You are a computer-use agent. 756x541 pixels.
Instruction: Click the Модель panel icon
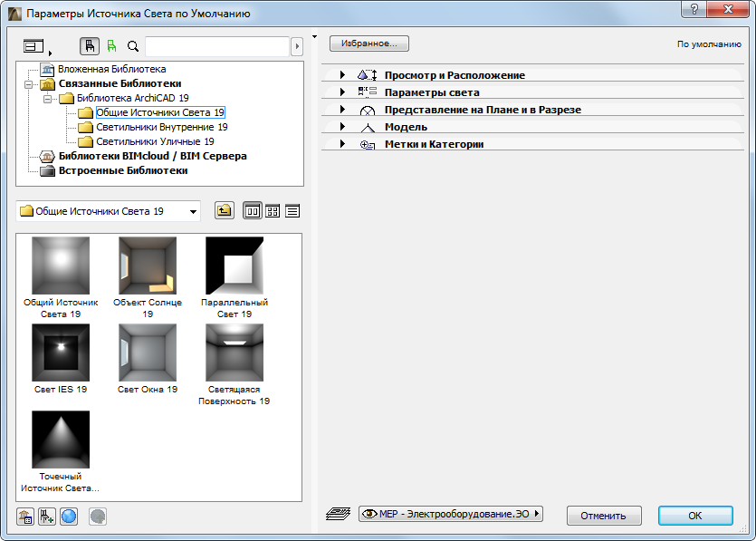368,128
